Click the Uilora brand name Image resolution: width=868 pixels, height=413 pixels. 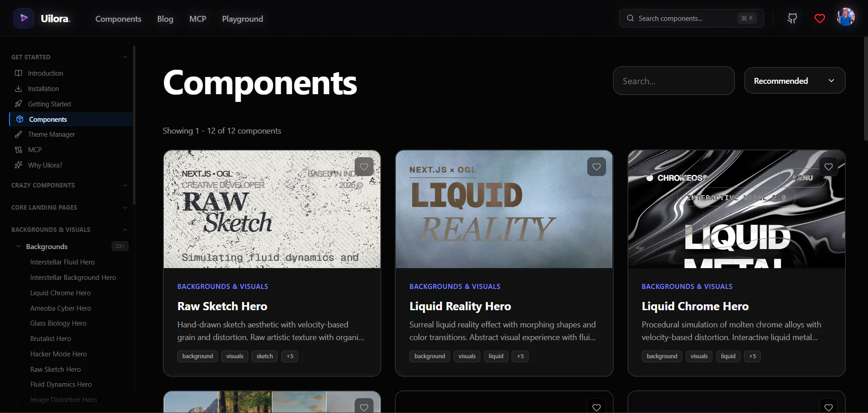(x=56, y=19)
